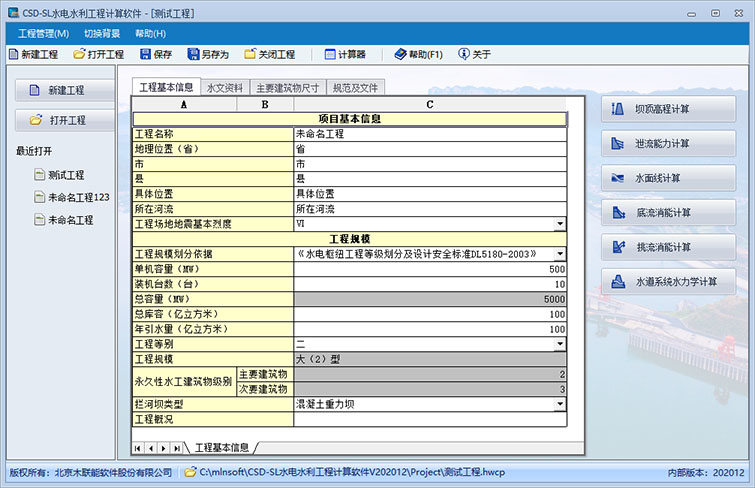Go to last sheet navigation arrow
The image size is (755, 488).
point(177,448)
